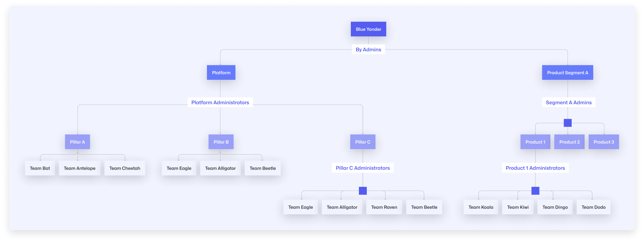Click the Team Cheetah box
This screenshot has height=242, width=644.
pyautogui.click(x=125, y=168)
